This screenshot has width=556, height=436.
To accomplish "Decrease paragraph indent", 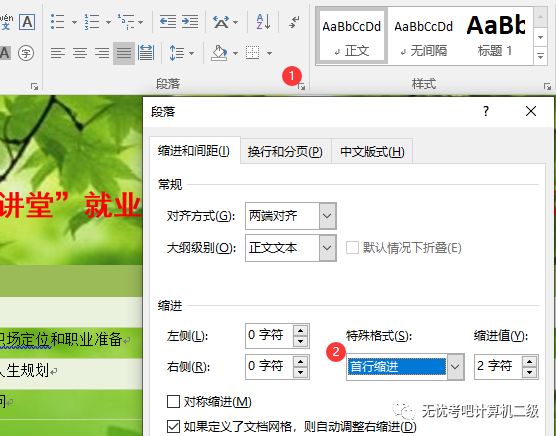I will (168, 22).
